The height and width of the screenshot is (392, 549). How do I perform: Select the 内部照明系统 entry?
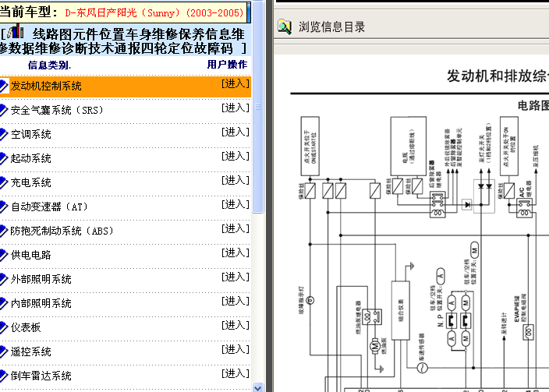point(41,303)
